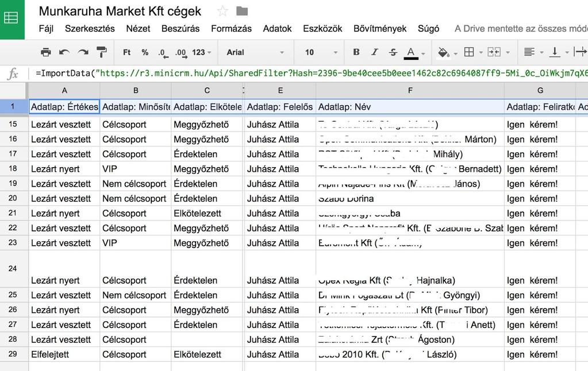Increase decimal places
This screenshot has width=588, height=371.
pyautogui.click(x=180, y=52)
